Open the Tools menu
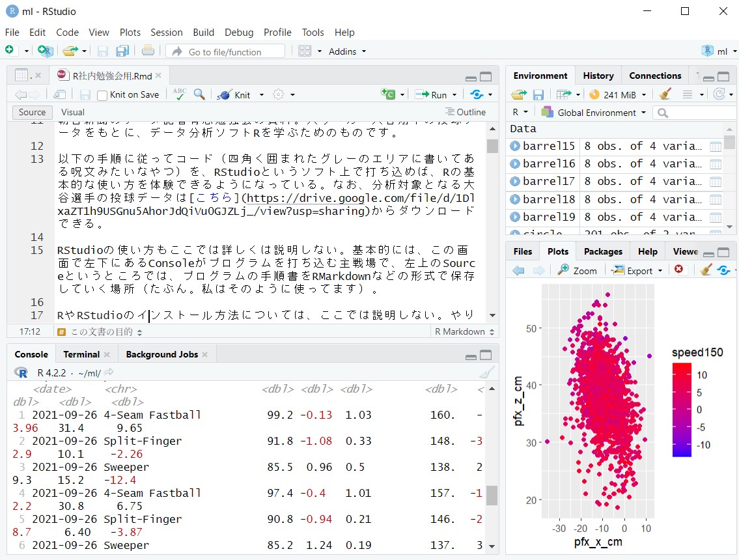Viewport: 739px width, 560px height. point(313,33)
